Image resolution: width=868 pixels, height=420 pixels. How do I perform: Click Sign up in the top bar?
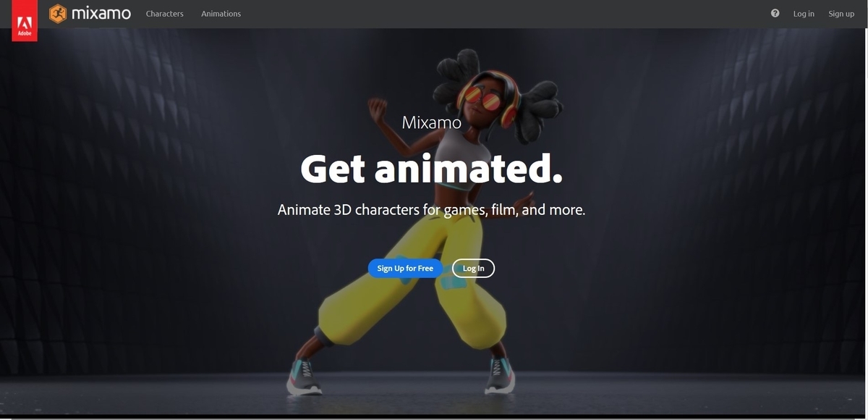[x=841, y=14]
